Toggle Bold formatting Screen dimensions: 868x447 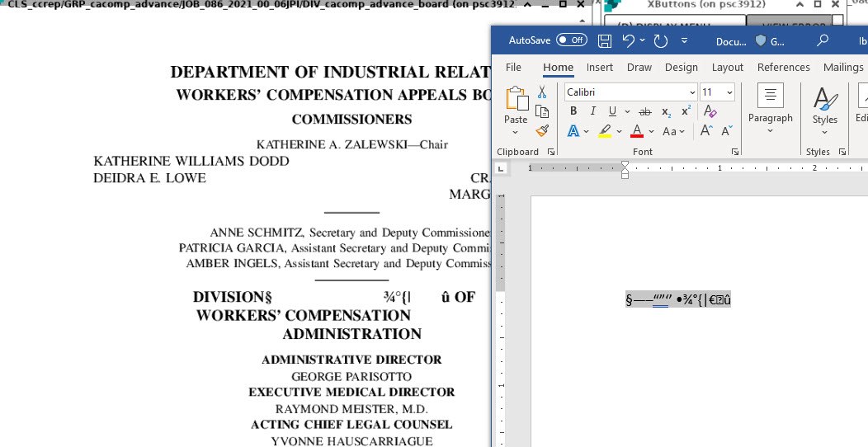click(x=573, y=111)
